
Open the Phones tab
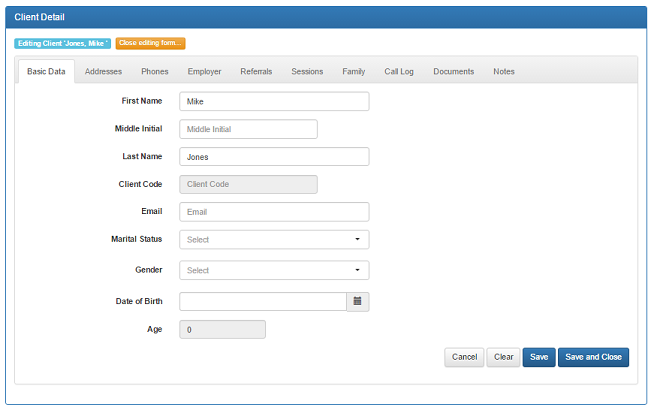tap(154, 72)
